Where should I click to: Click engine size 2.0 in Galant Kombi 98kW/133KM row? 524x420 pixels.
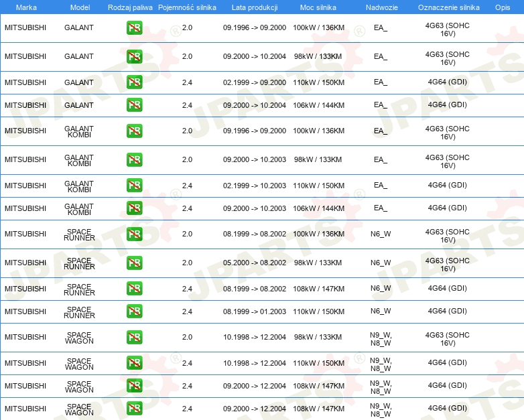[x=187, y=159]
